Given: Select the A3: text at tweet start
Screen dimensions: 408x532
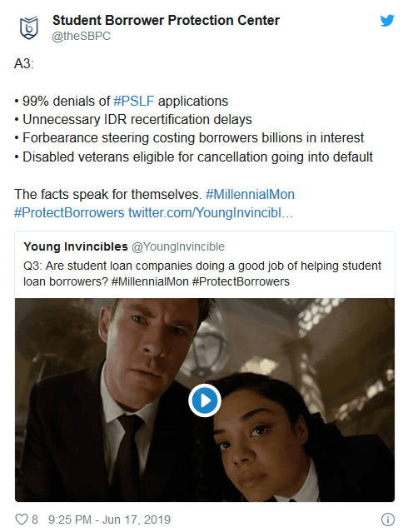Looking at the screenshot, I should 24,63.
